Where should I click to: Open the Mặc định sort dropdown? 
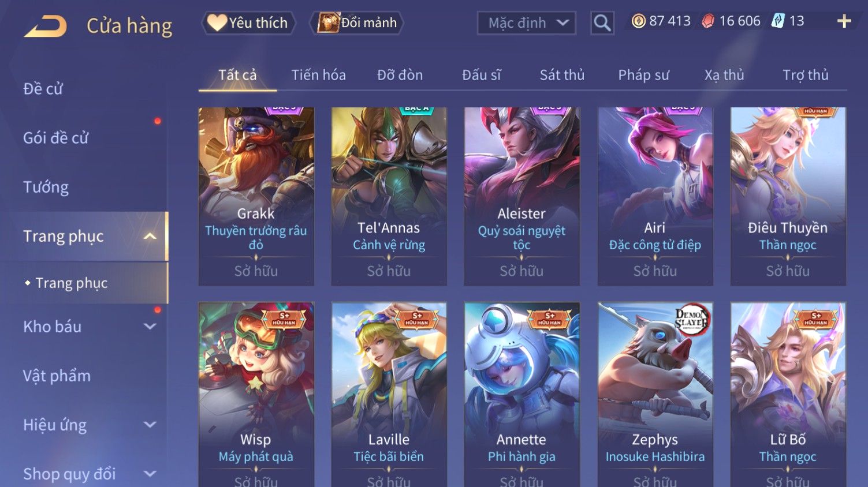click(527, 23)
